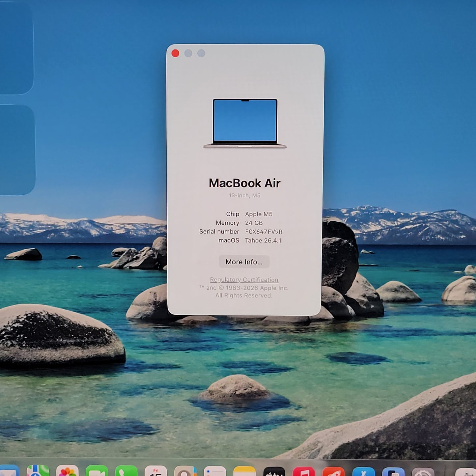The height and width of the screenshot is (476, 476).
Task: Click the '24 GB' memory value
Action: [x=254, y=223]
